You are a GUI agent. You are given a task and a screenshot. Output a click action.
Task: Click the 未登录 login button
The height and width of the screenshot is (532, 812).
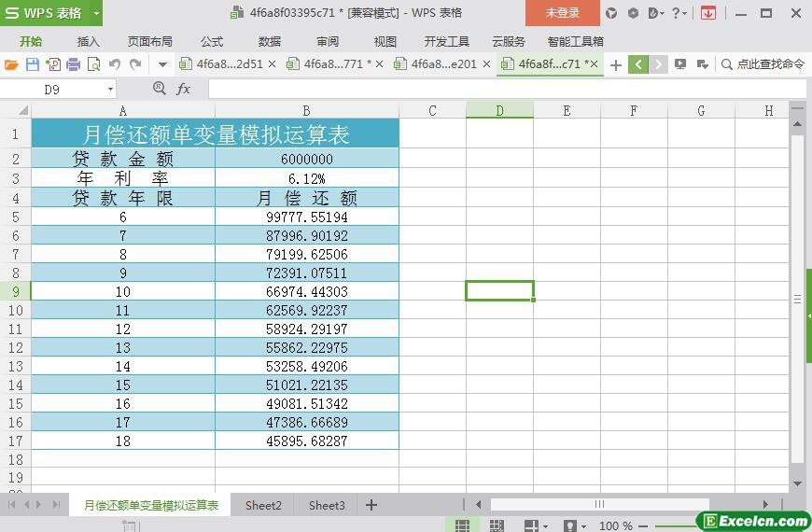[x=563, y=13]
